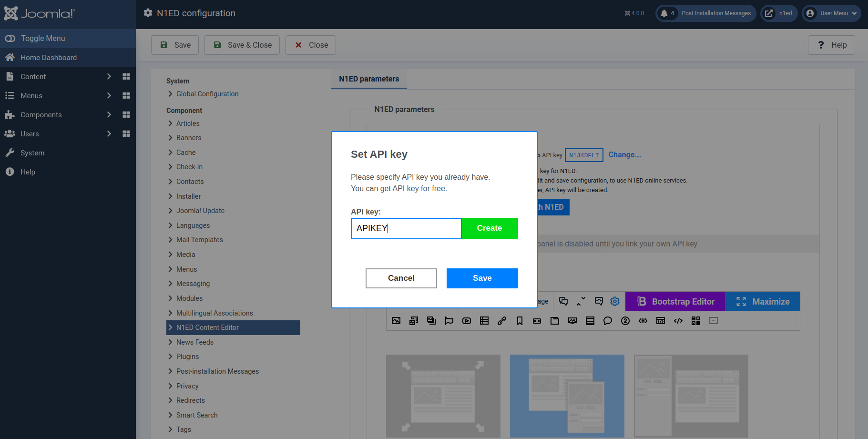Open editor settings with blue gear icon
The height and width of the screenshot is (439, 868).
615,301
